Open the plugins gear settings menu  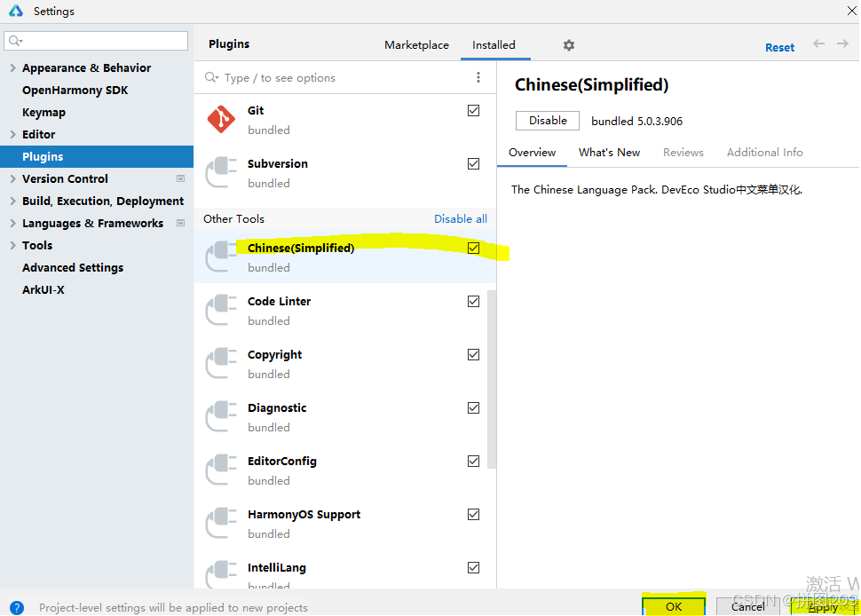point(569,45)
